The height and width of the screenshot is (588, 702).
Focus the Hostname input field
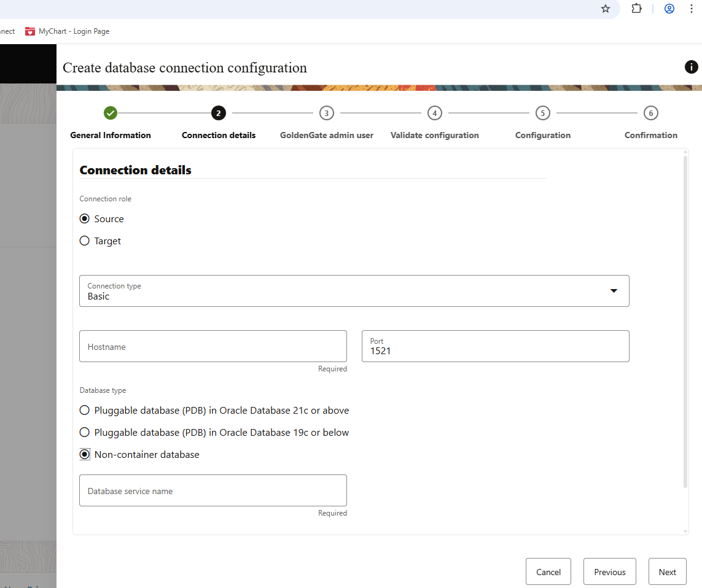213,347
